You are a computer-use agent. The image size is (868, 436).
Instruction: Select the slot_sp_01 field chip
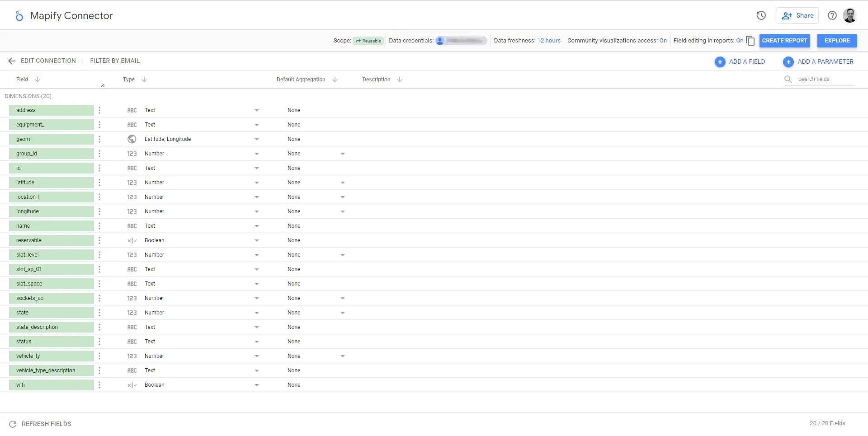51,269
